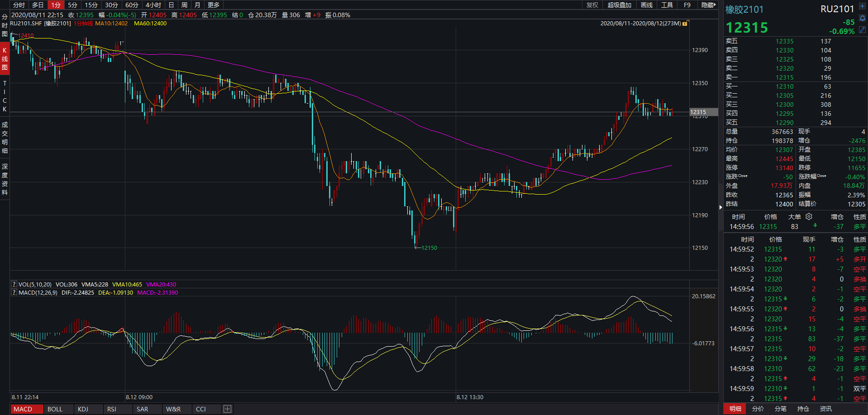This screenshot has height=415, width=868.
Task: Add RU2101 to watchlist with plus icon
Action: tap(863, 5)
